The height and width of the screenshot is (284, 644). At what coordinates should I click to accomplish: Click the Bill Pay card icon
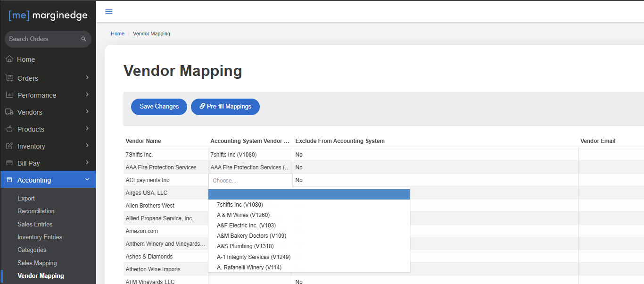9,163
